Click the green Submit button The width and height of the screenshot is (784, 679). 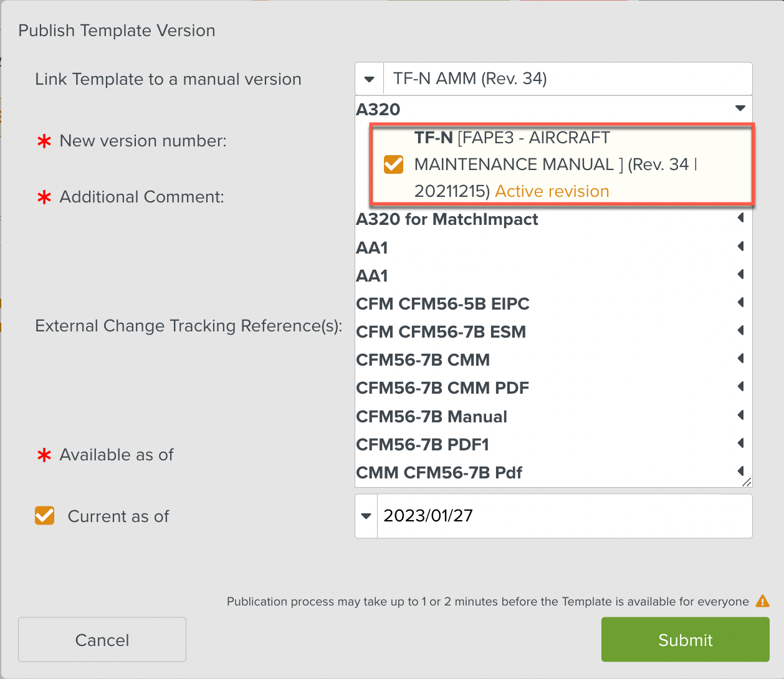(x=686, y=640)
